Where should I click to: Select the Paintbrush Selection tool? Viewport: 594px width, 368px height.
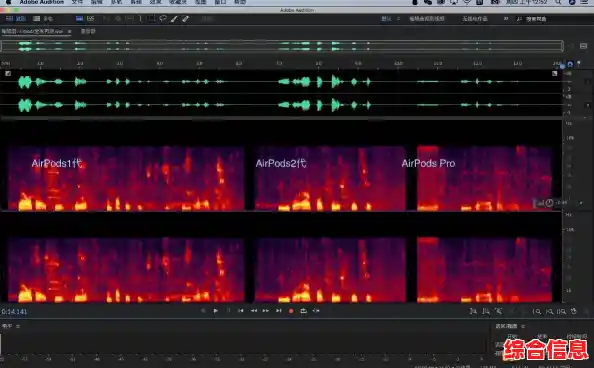pos(174,19)
